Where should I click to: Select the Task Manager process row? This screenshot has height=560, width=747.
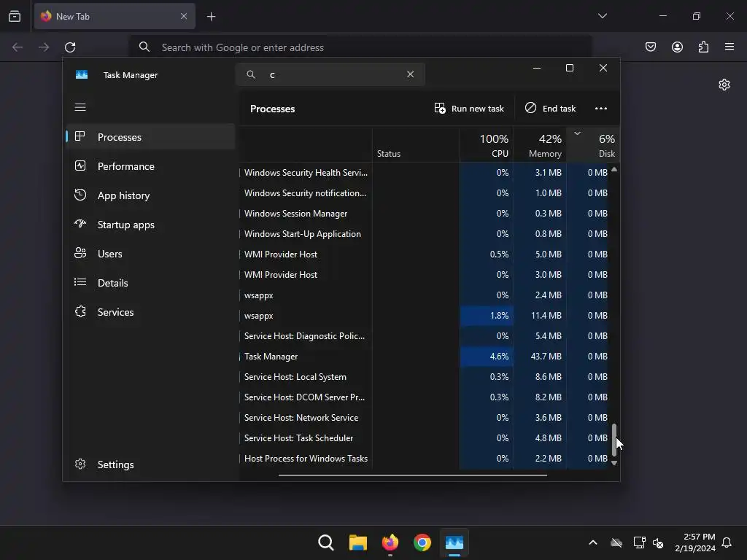[x=425, y=356]
